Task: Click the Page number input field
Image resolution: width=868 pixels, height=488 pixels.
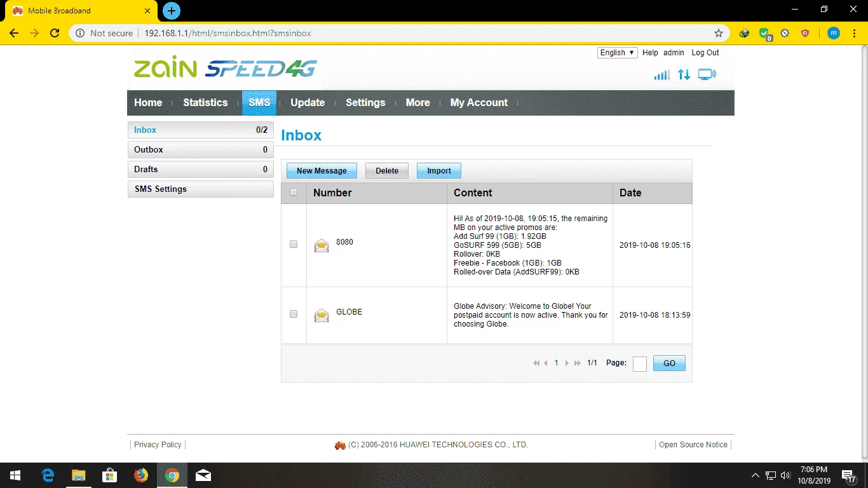Action: [640, 363]
